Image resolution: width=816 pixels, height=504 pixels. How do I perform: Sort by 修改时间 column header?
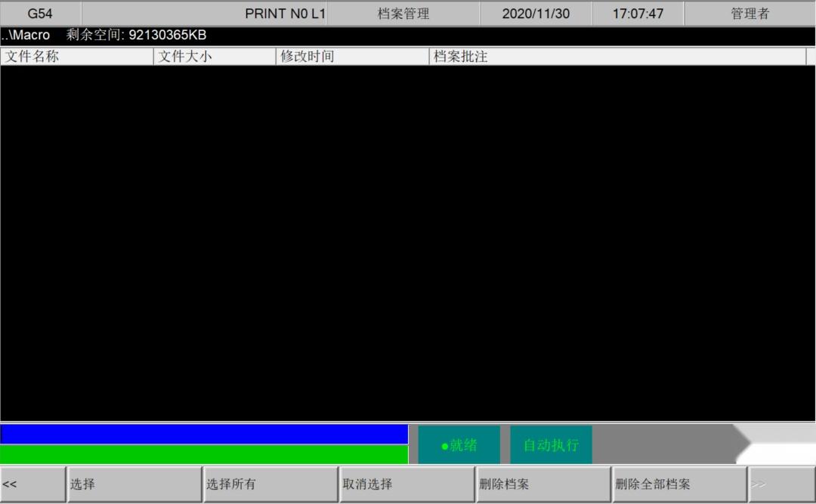pos(353,56)
